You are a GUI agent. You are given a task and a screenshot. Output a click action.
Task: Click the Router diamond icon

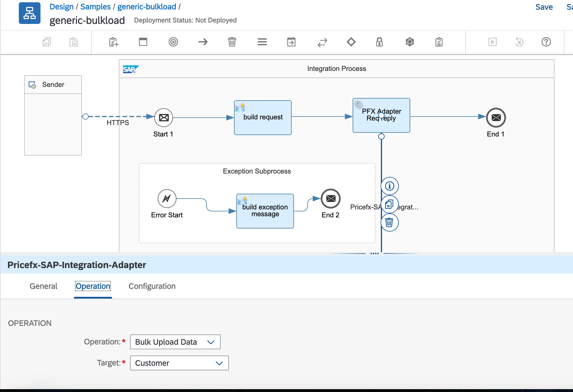click(351, 42)
